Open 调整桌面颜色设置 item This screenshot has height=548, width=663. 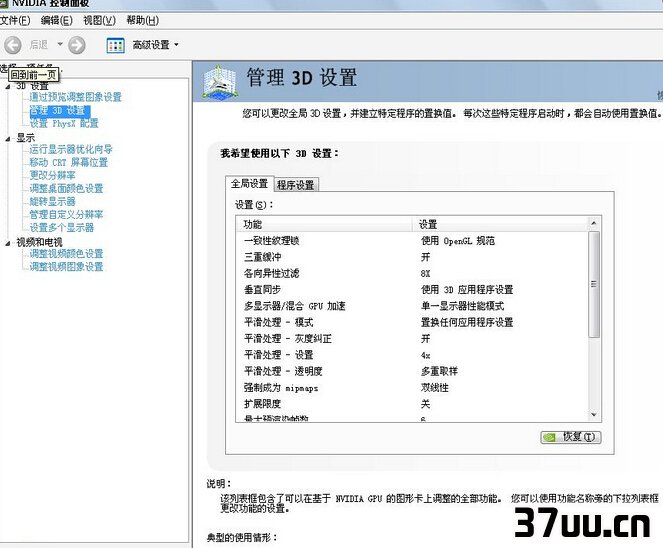click(66, 189)
